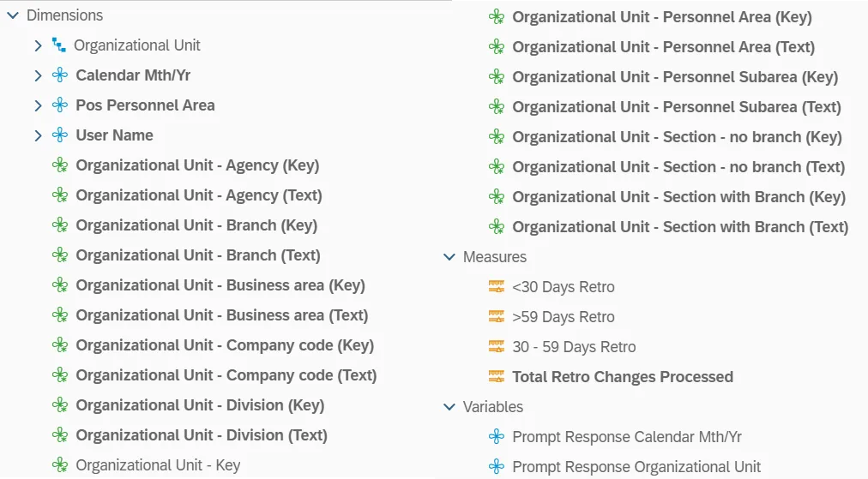Screen dimensions: 868x479
Task: Click the variable icon beside Prompt Response Calendar Mth/Yr
Action: click(496, 437)
